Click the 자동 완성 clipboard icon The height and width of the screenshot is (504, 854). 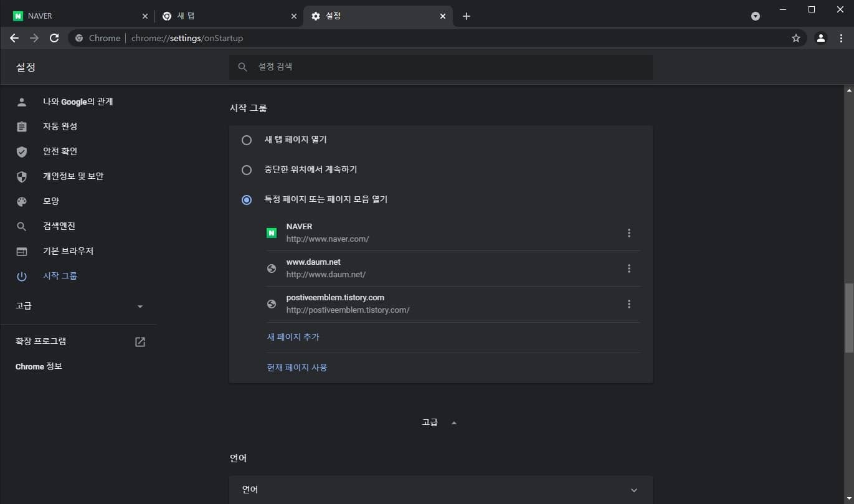tap(22, 126)
